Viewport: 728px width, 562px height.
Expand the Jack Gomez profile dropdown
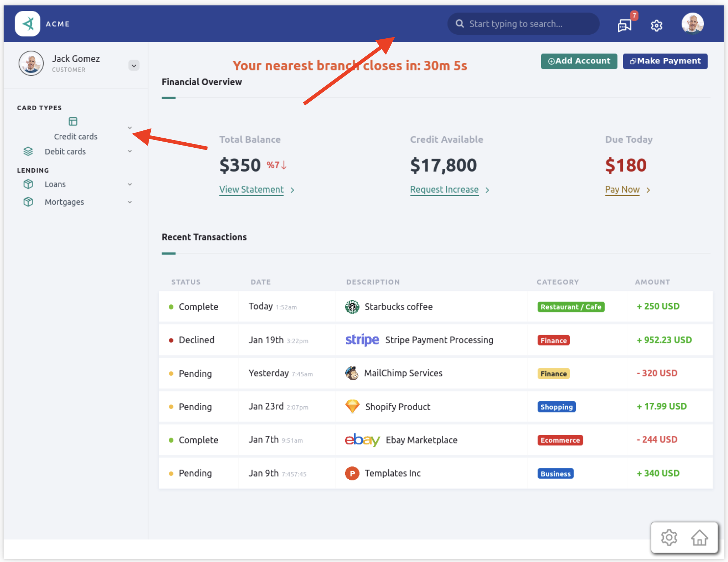[134, 65]
